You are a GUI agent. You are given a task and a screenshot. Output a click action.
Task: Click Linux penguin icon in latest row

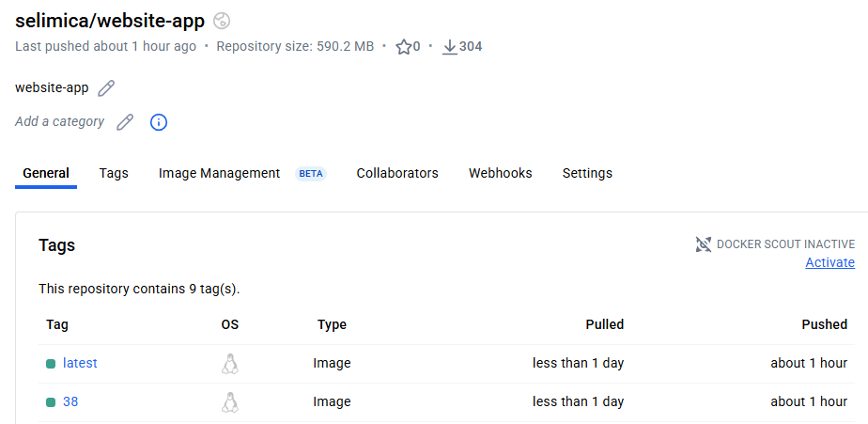230,364
